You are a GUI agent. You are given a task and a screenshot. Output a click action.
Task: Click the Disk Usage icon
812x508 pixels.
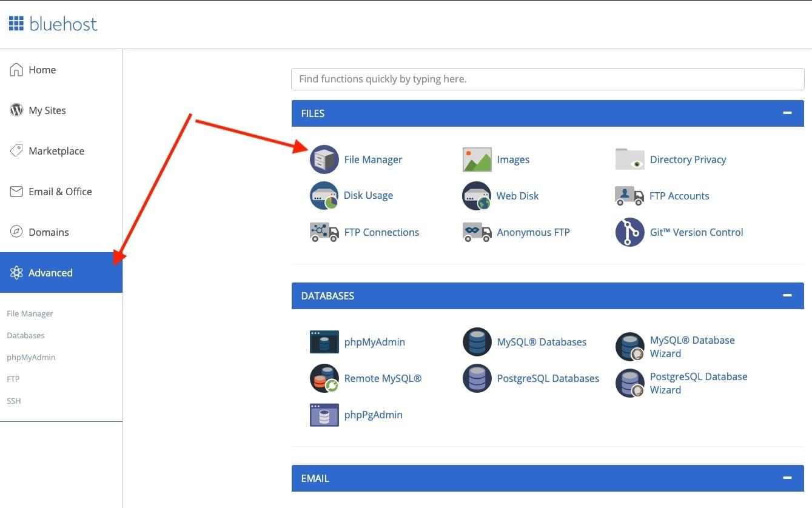[x=324, y=196]
